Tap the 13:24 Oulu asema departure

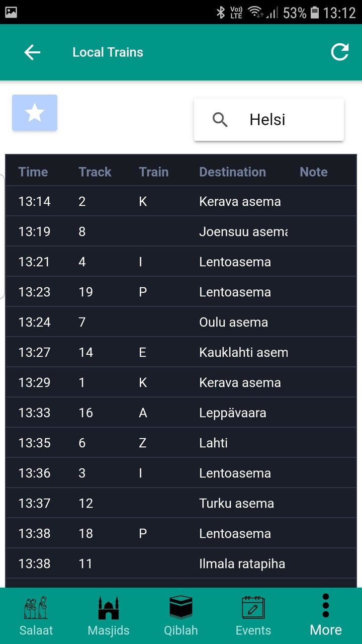(x=181, y=322)
